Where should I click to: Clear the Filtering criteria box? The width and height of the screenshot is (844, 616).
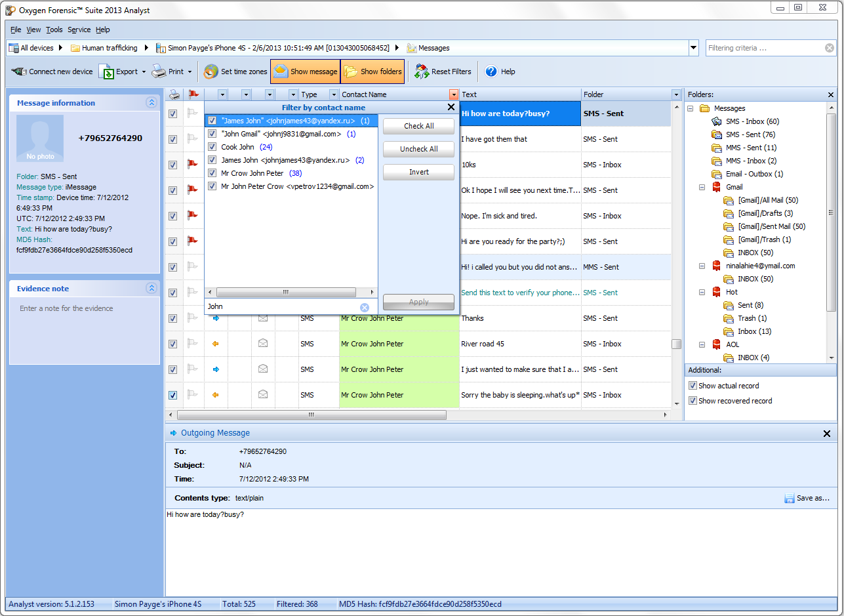(x=830, y=48)
